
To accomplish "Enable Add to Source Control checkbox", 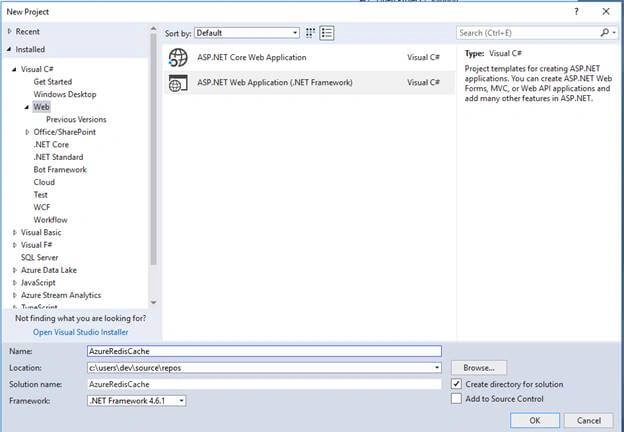I will click(x=456, y=399).
